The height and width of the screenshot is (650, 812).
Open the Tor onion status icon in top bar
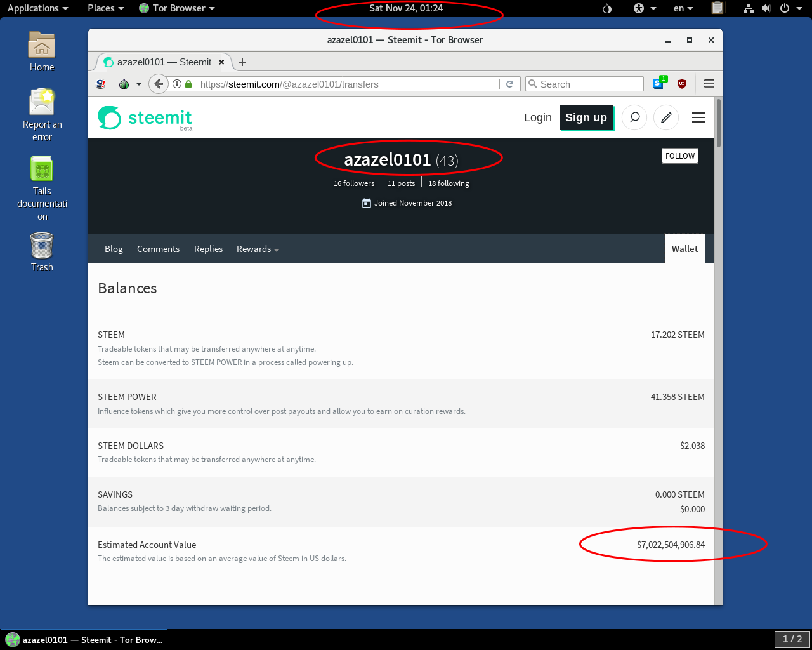607,8
